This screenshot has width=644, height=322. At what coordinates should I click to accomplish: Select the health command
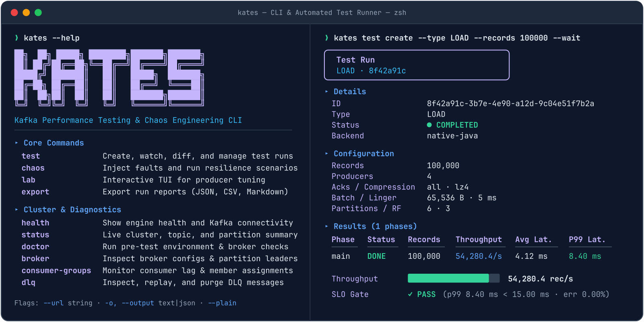tap(35, 223)
